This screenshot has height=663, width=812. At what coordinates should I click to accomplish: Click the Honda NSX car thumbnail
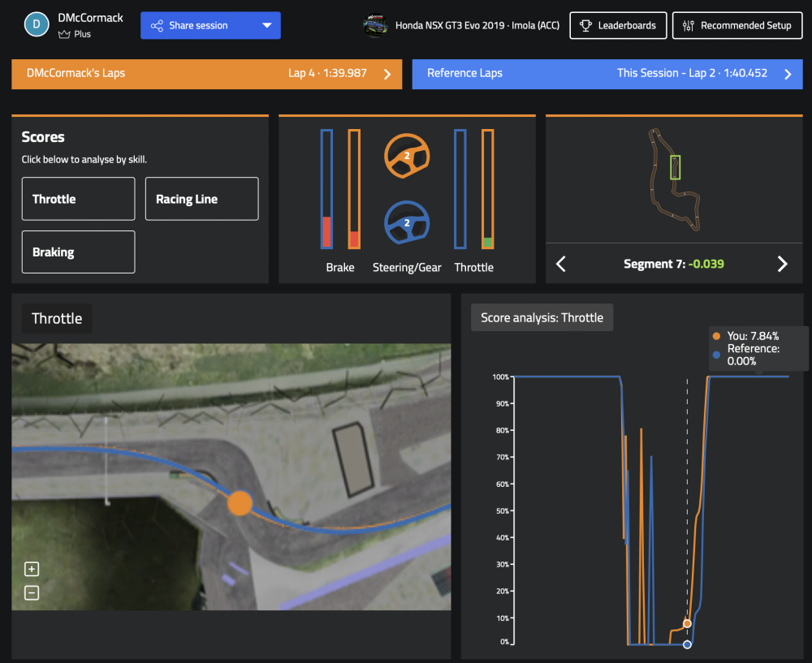[375, 25]
